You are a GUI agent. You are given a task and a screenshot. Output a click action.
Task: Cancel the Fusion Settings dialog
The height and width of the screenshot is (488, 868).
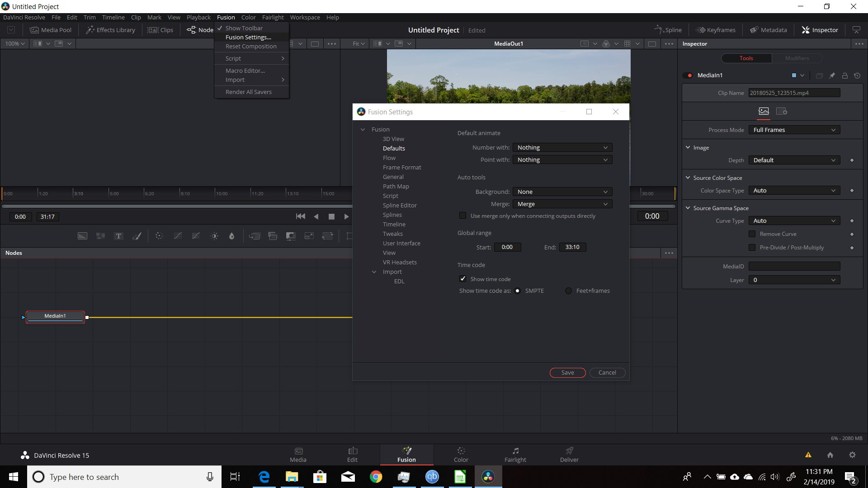coord(607,373)
